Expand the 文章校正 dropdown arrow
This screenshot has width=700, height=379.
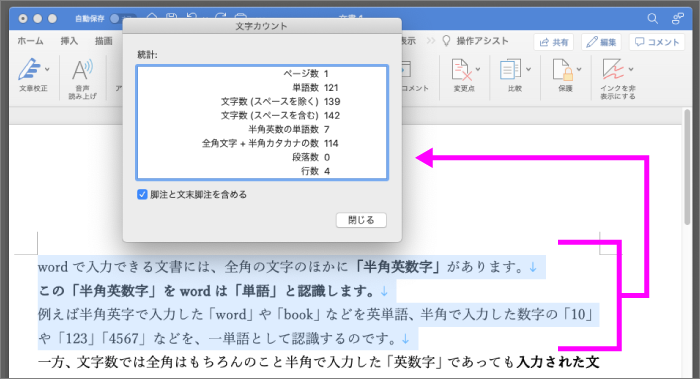click(47, 69)
